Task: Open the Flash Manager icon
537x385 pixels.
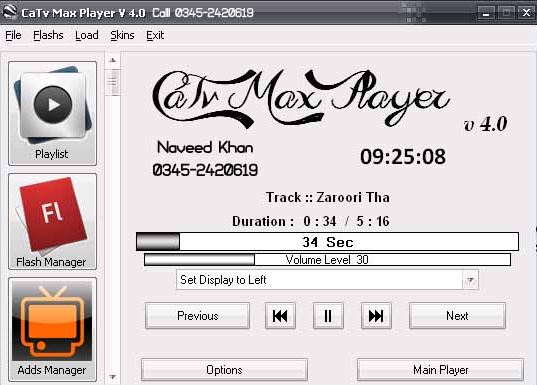Action: (x=52, y=222)
